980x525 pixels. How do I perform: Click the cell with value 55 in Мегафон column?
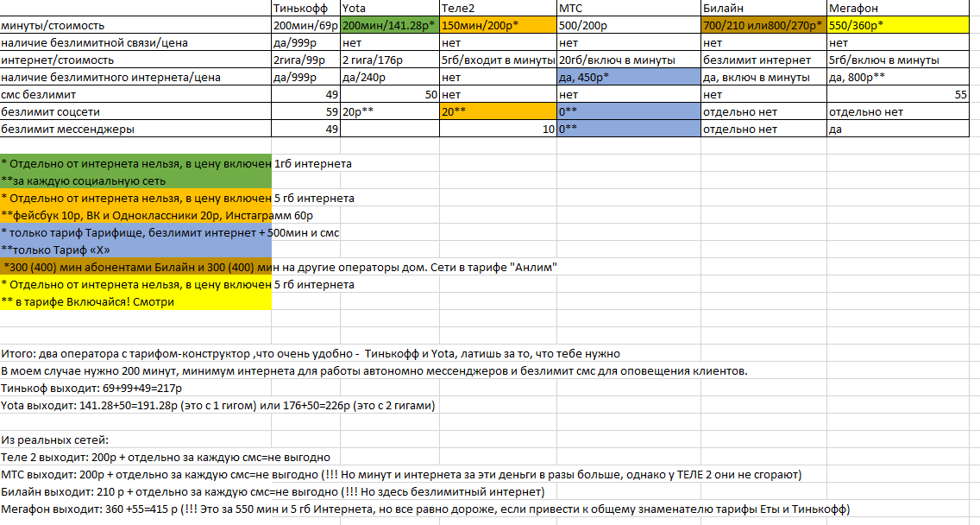pos(898,94)
